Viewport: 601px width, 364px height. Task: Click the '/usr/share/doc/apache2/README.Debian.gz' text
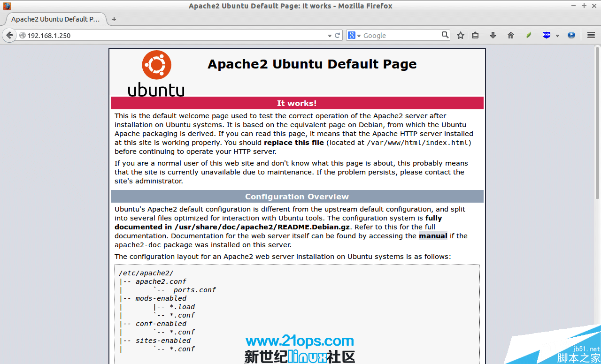point(262,227)
